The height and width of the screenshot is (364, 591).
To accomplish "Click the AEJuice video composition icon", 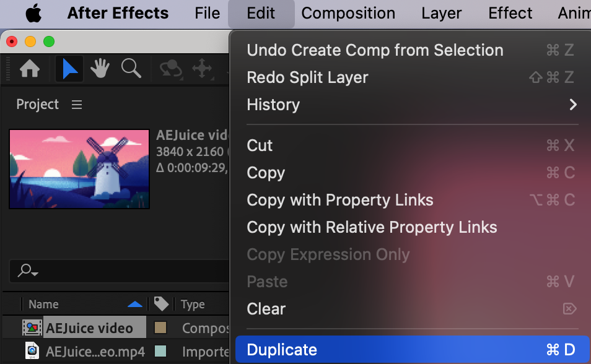I will click(x=32, y=328).
